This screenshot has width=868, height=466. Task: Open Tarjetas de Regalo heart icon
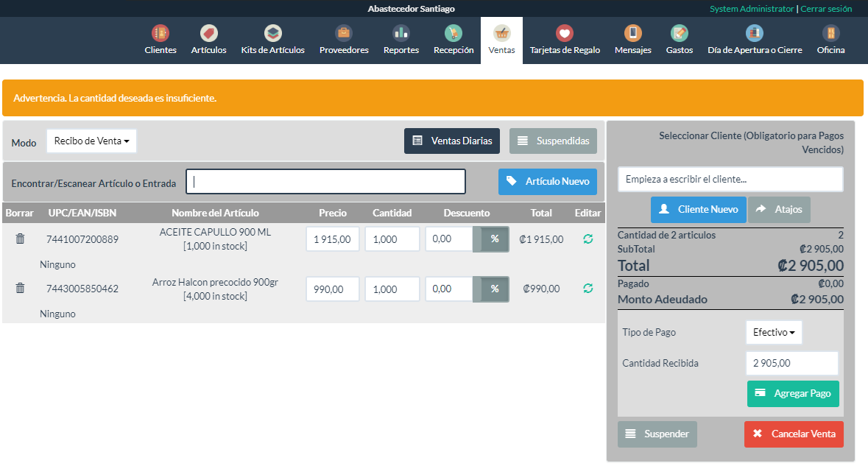pos(565,34)
